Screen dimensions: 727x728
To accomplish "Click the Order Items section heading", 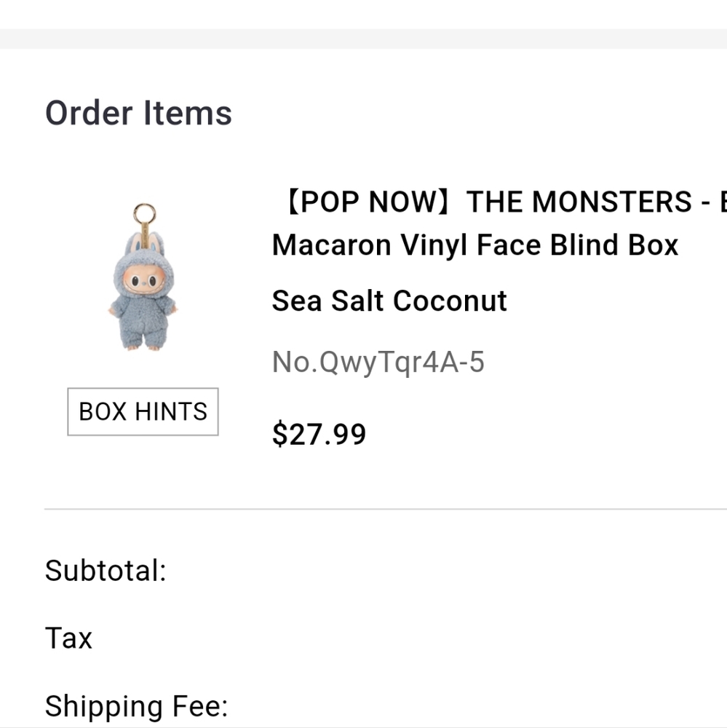I will 138,112.
